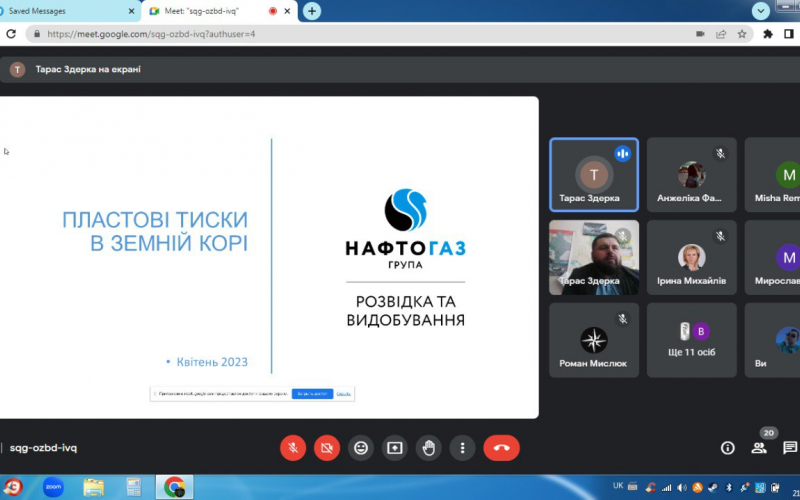Click the blue button in sharing notification bar

coord(312,393)
